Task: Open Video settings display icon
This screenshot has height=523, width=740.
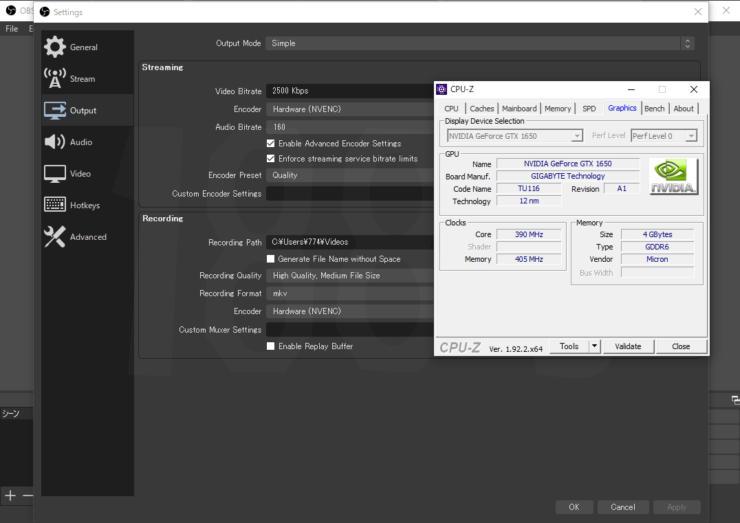Action: click(55, 173)
